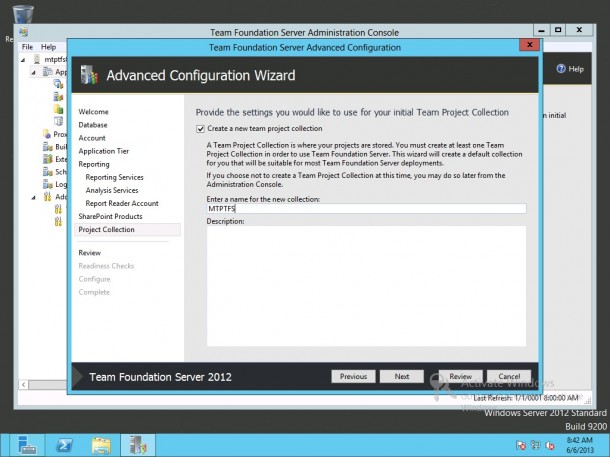This screenshot has width=610, height=457.
Task: Uncheck Create a new team project collection
Action: 200,129
